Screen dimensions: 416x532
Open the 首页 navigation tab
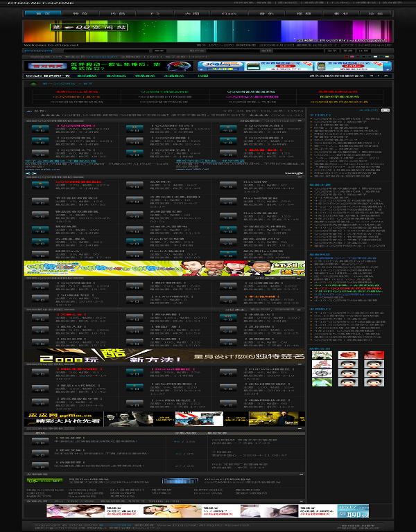click(43, 13)
